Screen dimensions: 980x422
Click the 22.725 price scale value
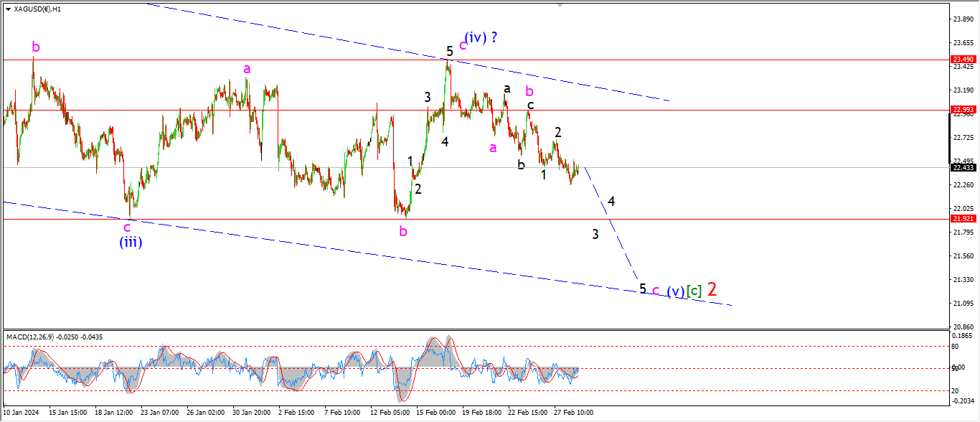coord(962,137)
